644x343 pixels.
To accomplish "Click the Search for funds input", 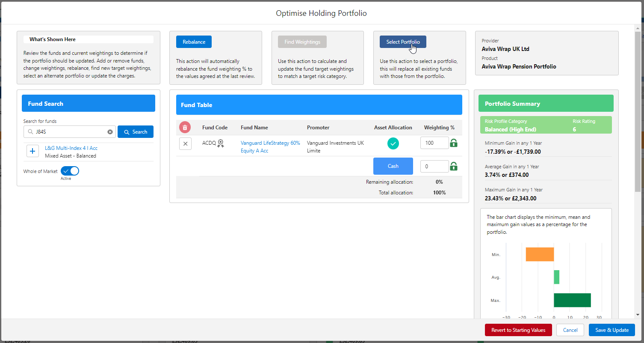I will point(70,132).
